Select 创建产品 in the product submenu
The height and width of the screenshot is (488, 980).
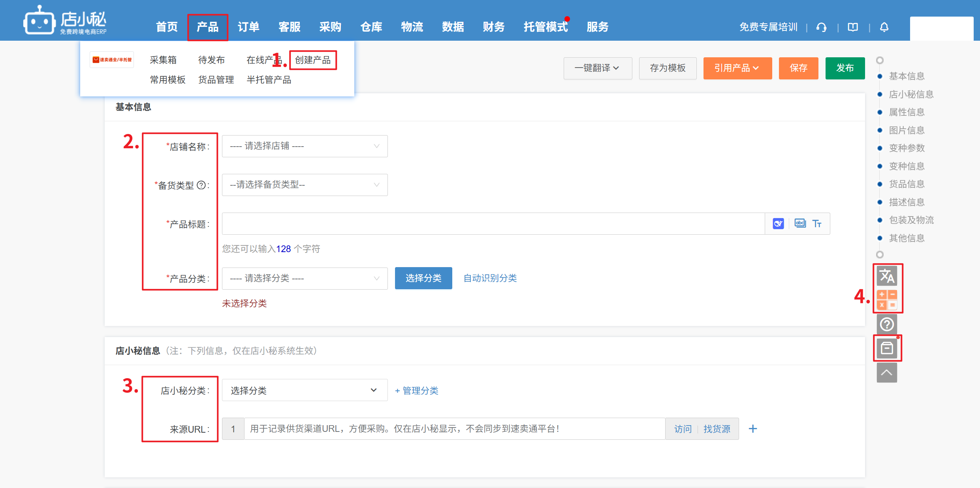[x=313, y=60]
